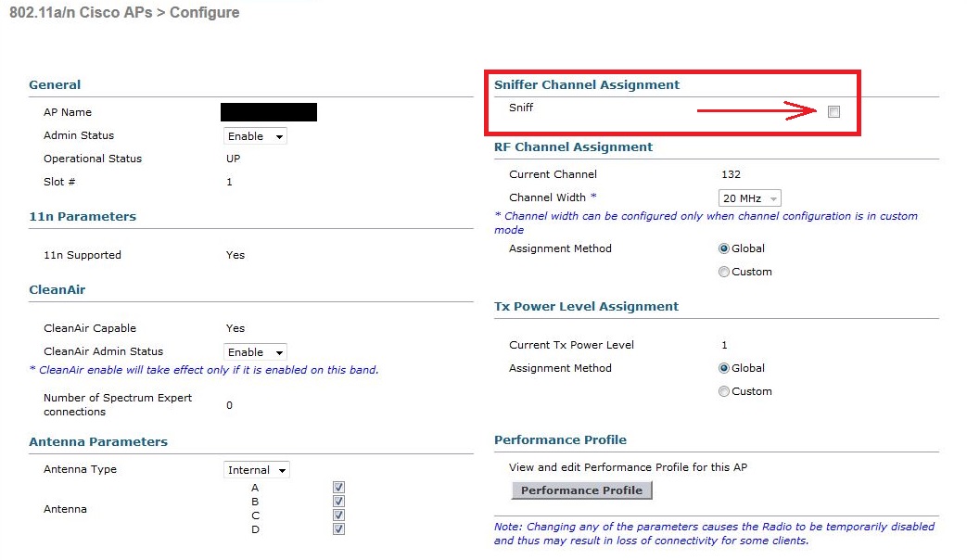This screenshot has height=560, width=967.
Task: Click the Current Channel value 132
Action: [x=731, y=174]
